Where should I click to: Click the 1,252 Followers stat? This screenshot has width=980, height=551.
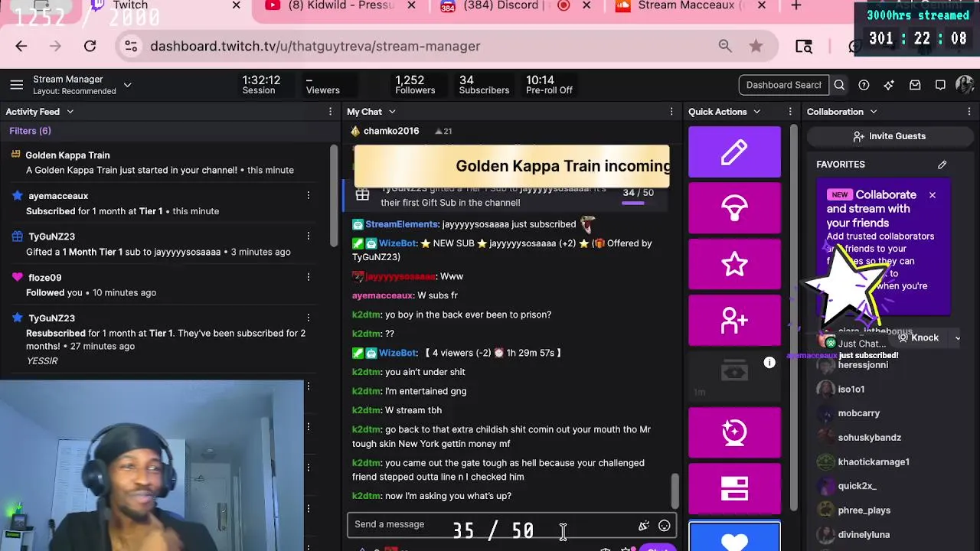click(415, 85)
